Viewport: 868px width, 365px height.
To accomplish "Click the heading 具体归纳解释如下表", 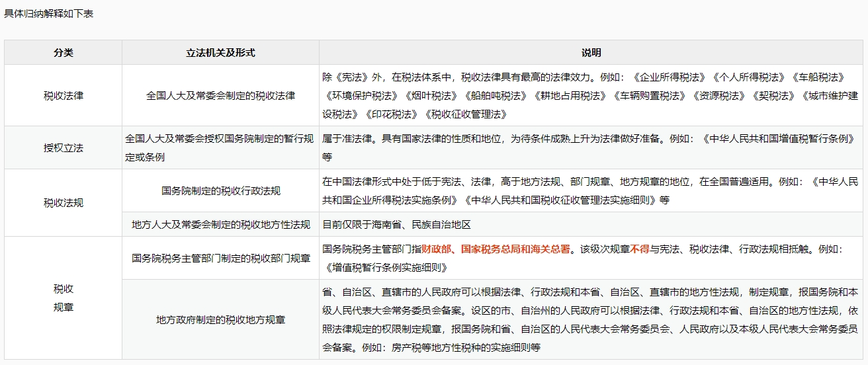I will pyautogui.click(x=49, y=13).
